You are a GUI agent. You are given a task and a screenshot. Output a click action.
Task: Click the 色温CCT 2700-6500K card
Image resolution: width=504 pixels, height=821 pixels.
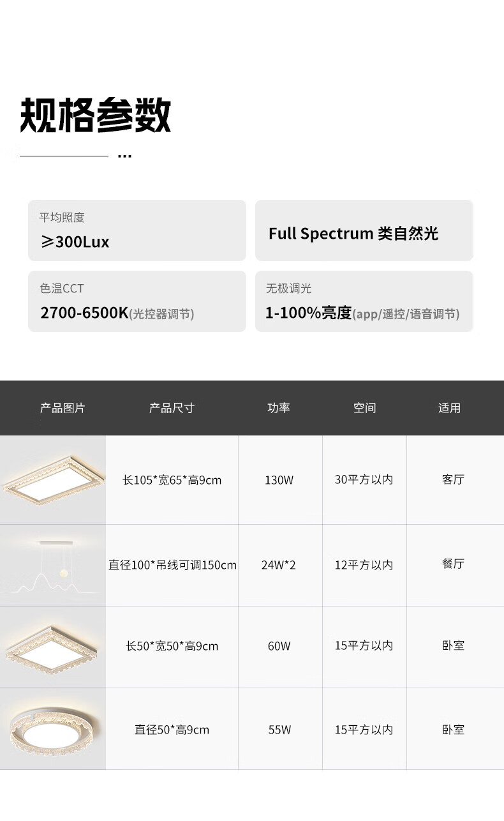coord(137,301)
